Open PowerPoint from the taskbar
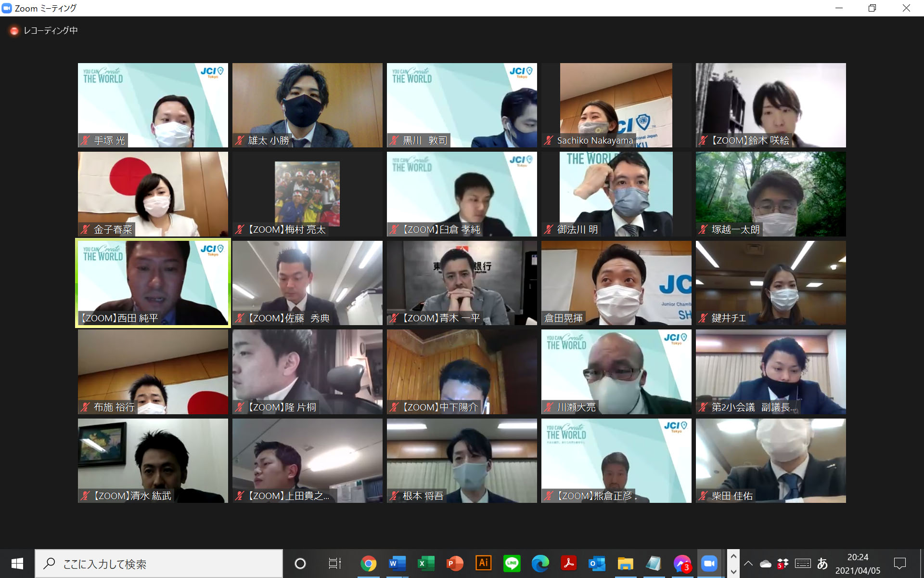The image size is (924, 578). click(x=454, y=563)
